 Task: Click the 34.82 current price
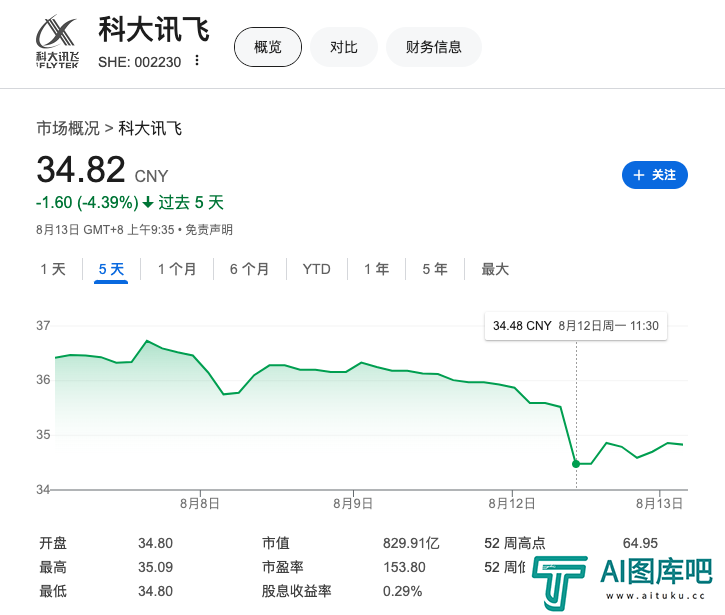[x=81, y=170]
